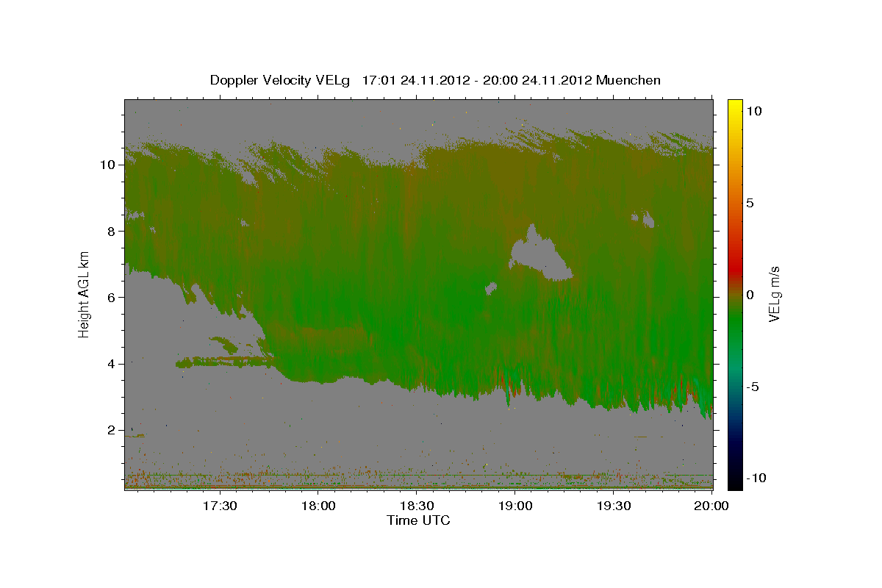Click the height axis label '2'
This screenshot has width=882, height=588.
(x=111, y=430)
